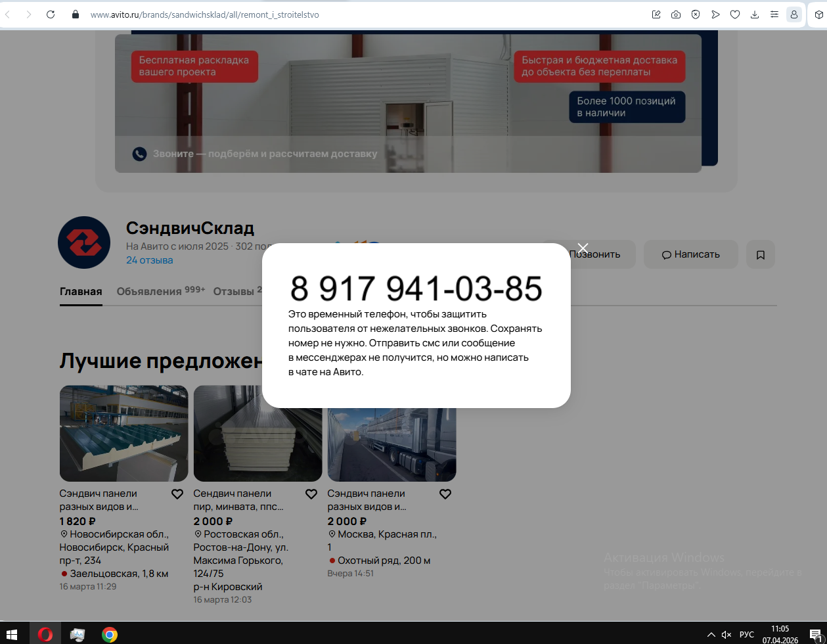Viewport: 827px width, 644px height.
Task: Click the phone icon in banner
Action: click(x=139, y=154)
